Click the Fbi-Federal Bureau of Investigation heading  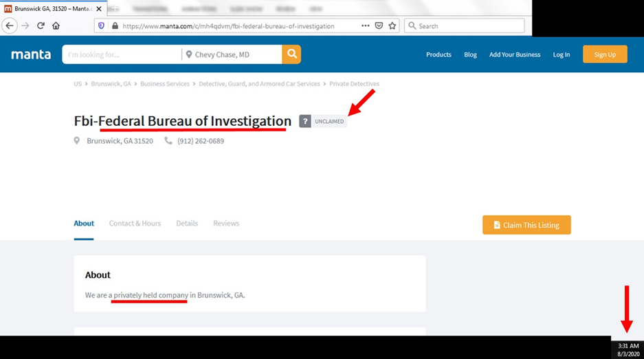tap(182, 121)
